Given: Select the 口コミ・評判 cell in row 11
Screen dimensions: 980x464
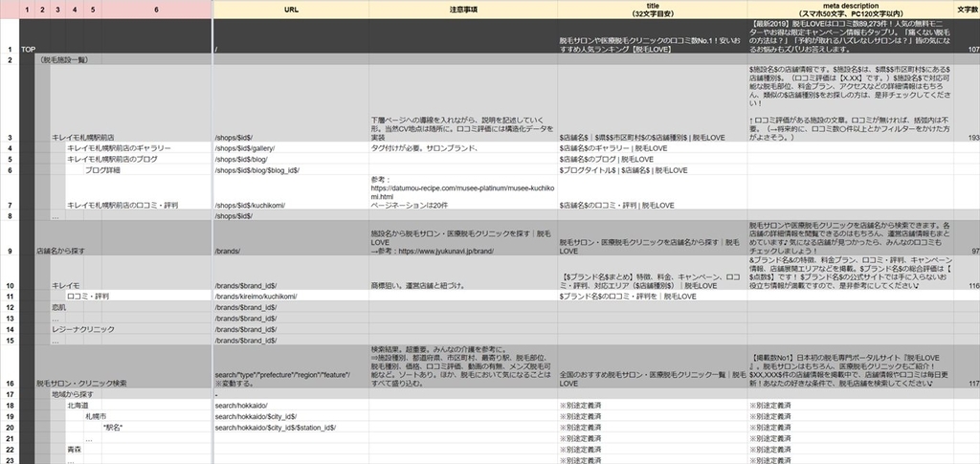Looking at the screenshot, I should tap(87, 296).
